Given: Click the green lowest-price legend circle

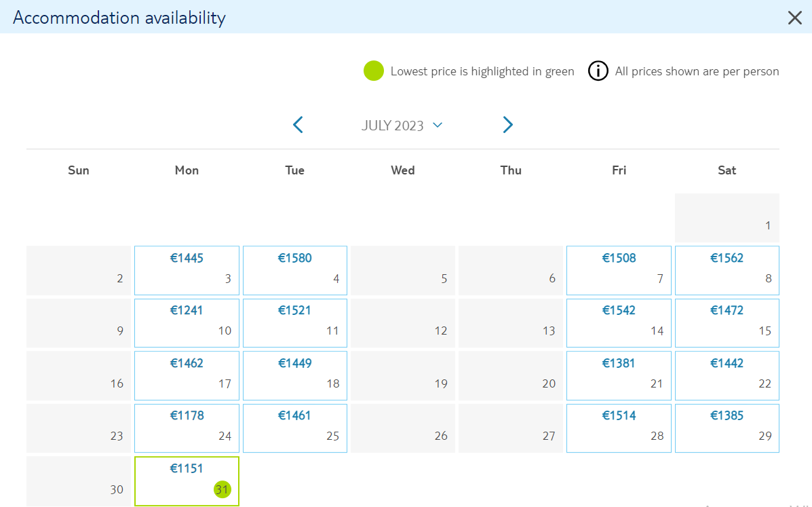Looking at the screenshot, I should 373,71.
